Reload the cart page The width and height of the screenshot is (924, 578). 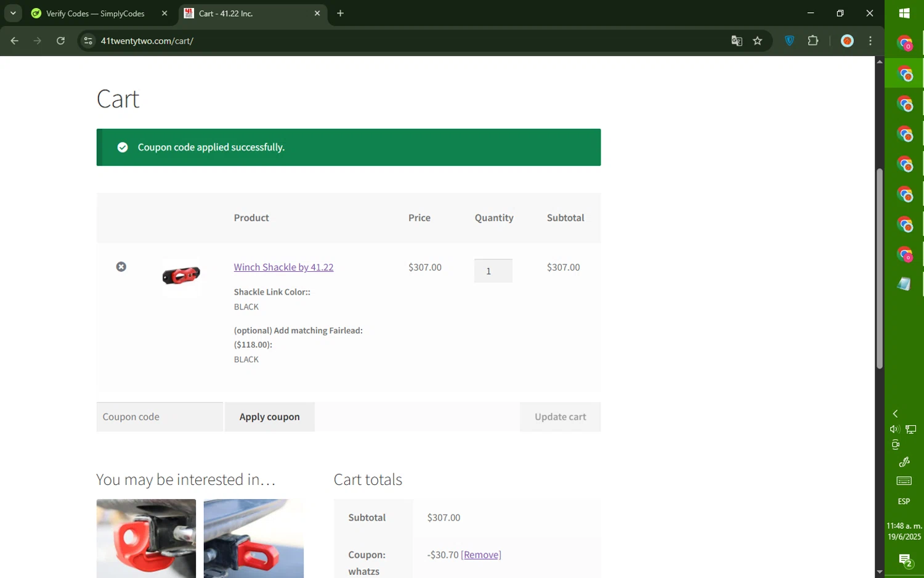tap(60, 41)
